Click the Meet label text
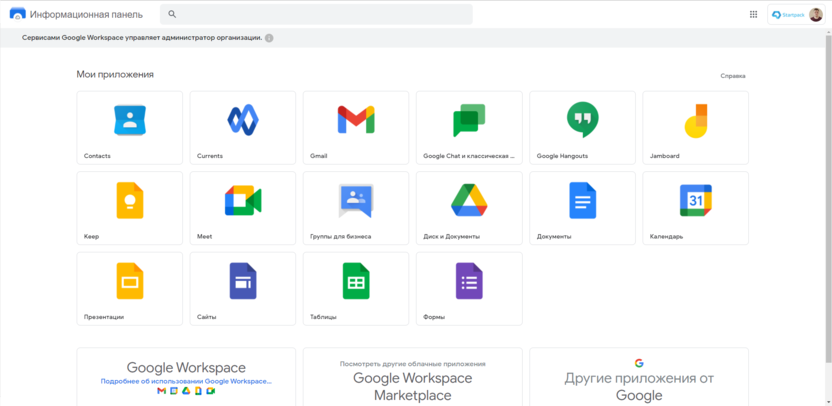This screenshot has height=406, width=832. [x=204, y=236]
